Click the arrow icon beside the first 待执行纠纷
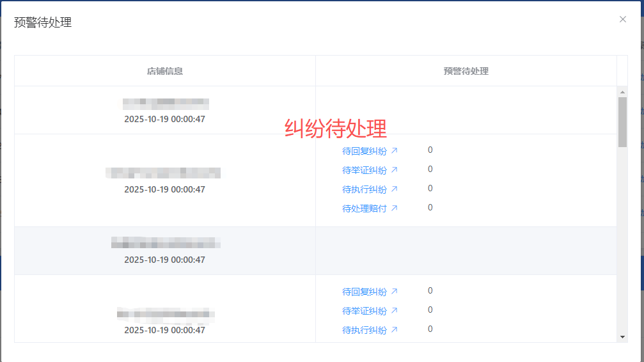644x362 pixels. (395, 189)
